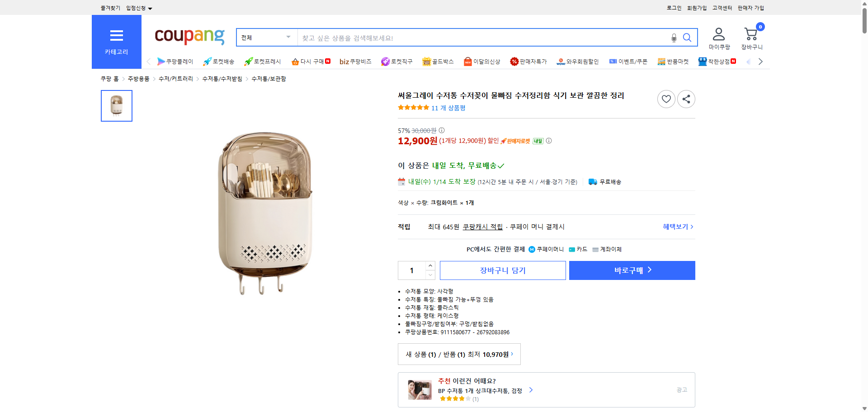Increase quantity with the stepper up arrow
The image size is (868, 412).
point(429,265)
